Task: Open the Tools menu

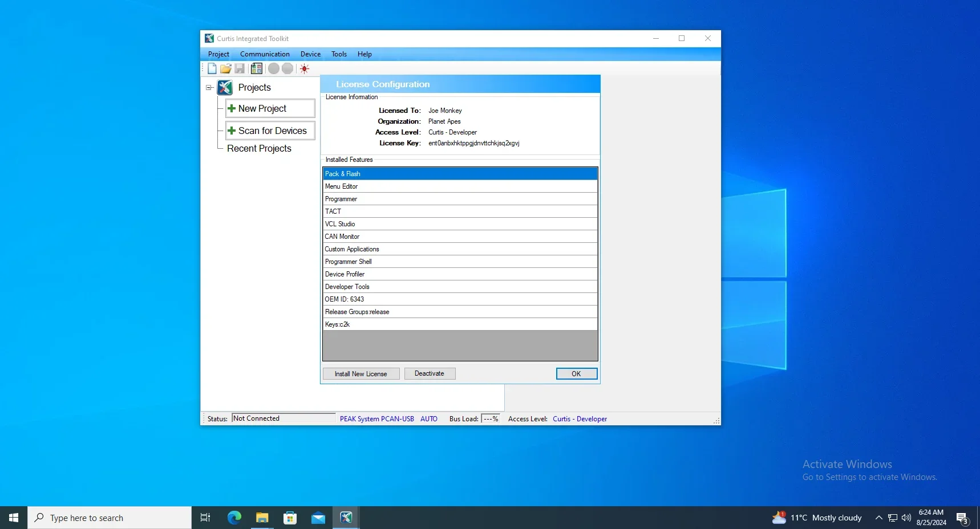Action: [339, 54]
